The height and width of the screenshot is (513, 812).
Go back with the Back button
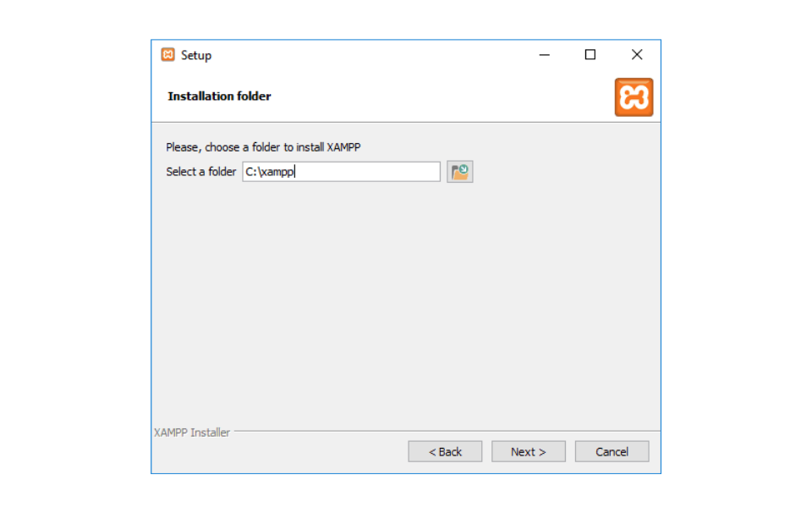(445, 451)
